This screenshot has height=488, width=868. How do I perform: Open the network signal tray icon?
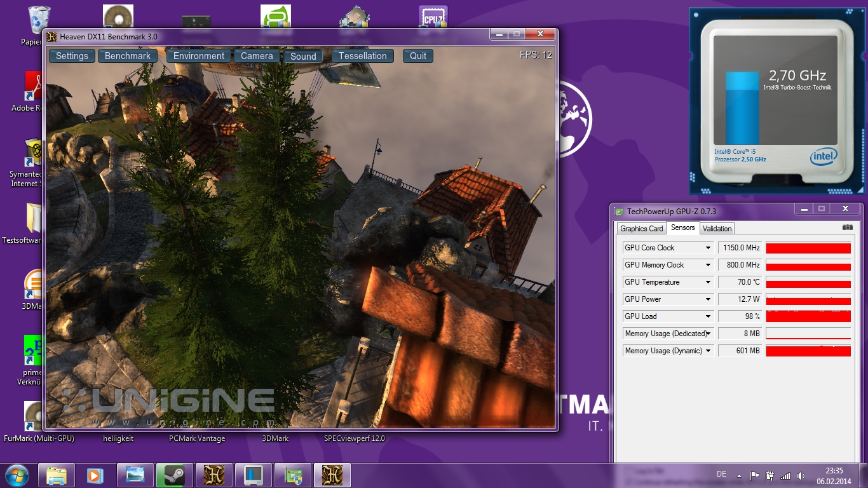click(785, 475)
